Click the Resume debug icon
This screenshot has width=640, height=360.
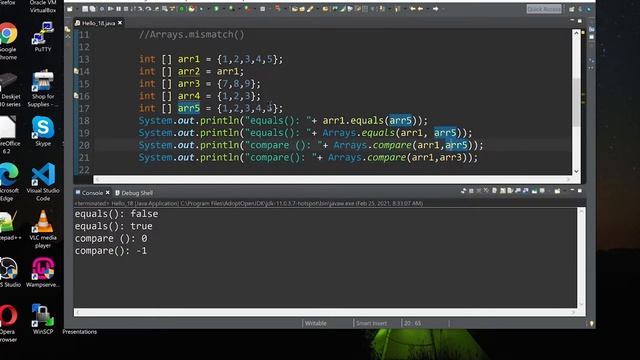pos(111,9)
